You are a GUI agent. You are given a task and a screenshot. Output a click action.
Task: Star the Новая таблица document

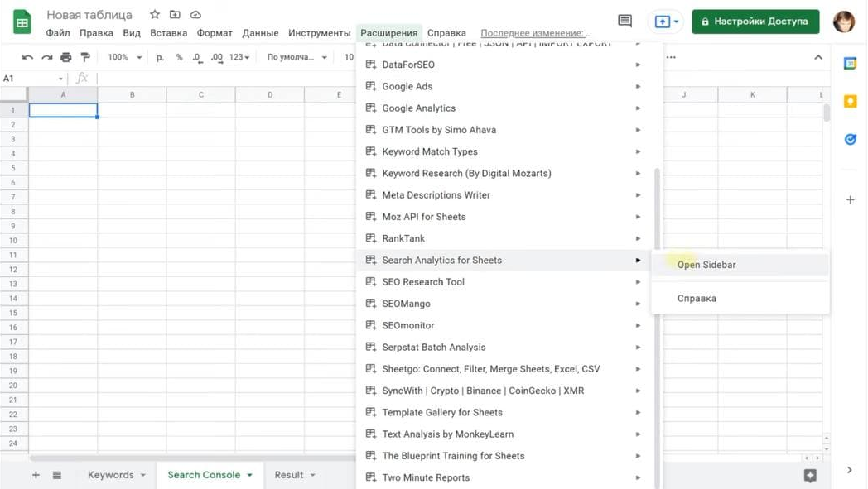click(155, 15)
